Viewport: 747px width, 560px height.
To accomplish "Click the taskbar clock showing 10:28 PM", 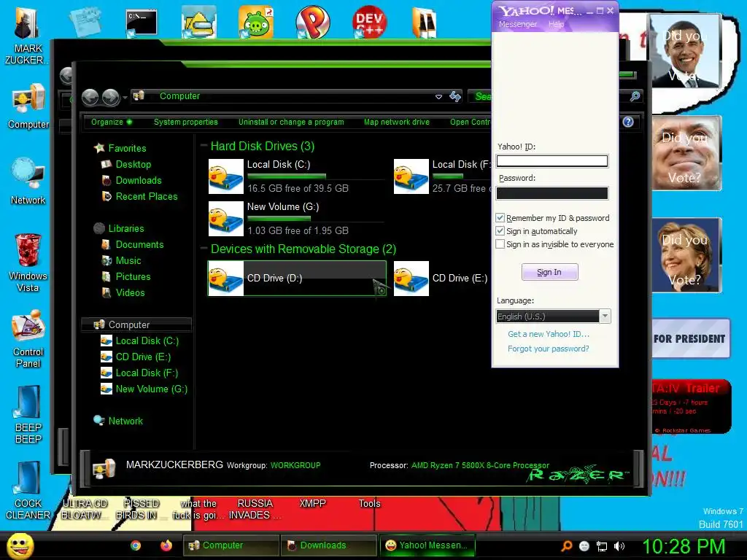I will [x=683, y=546].
